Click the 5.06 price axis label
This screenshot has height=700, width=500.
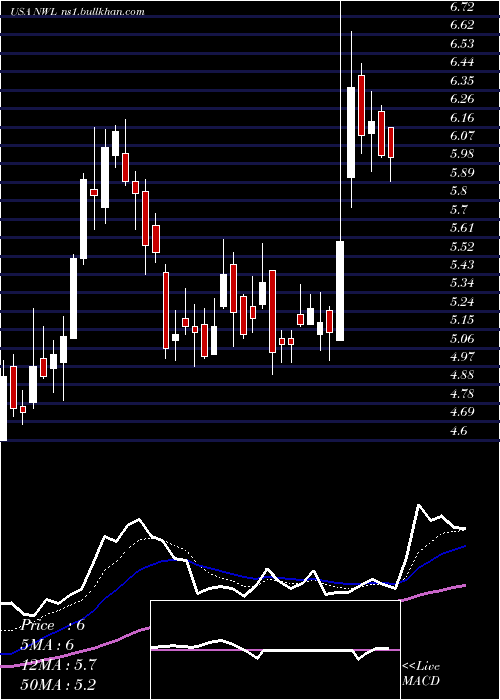462,339
